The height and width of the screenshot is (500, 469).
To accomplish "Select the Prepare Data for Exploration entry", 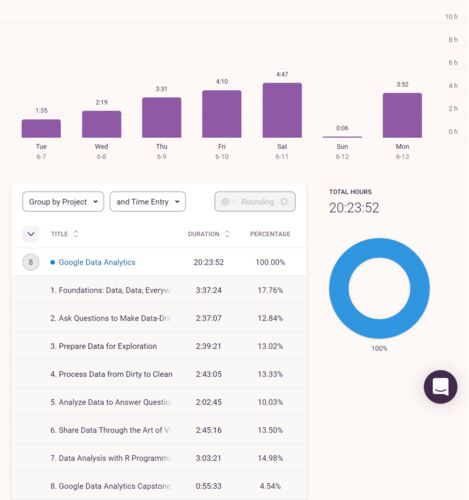I will pos(159,346).
